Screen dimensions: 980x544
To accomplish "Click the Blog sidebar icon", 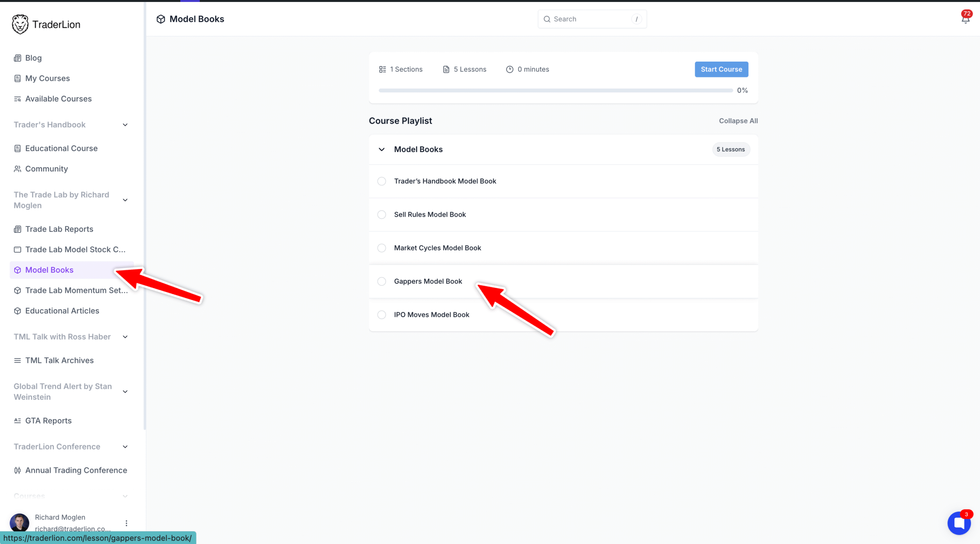I will (17, 58).
